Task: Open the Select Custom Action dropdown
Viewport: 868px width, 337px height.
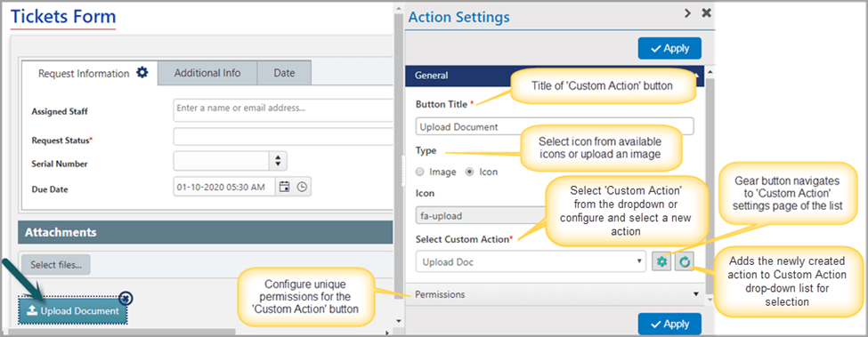Action: (531, 262)
